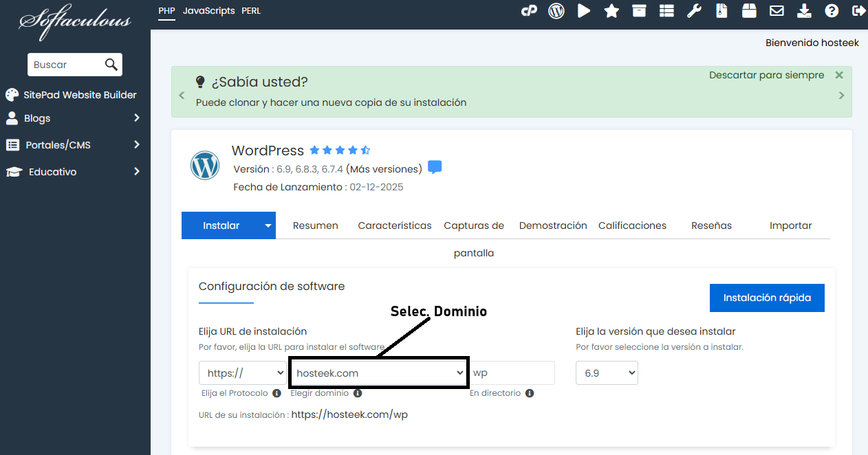Click the Buscar search field
This screenshot has width=868, height=455.
click(x=65, y=65)
